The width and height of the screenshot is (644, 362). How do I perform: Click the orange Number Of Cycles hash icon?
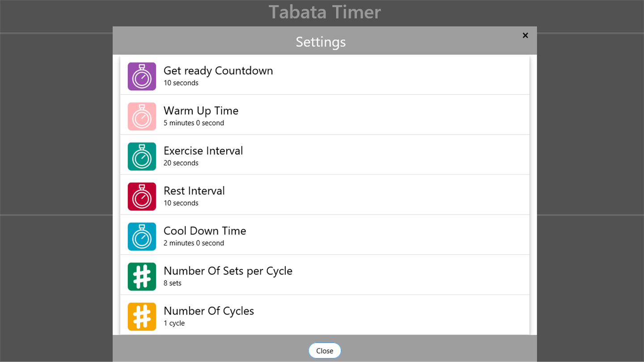pyautogui.click(x=142, y=316)
